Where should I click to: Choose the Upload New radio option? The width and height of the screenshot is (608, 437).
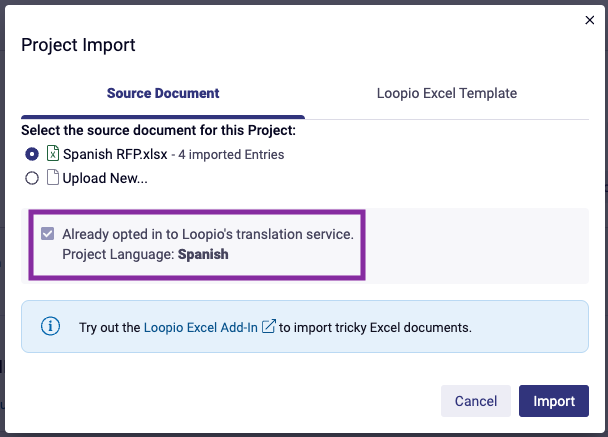[x=32, y=178]
